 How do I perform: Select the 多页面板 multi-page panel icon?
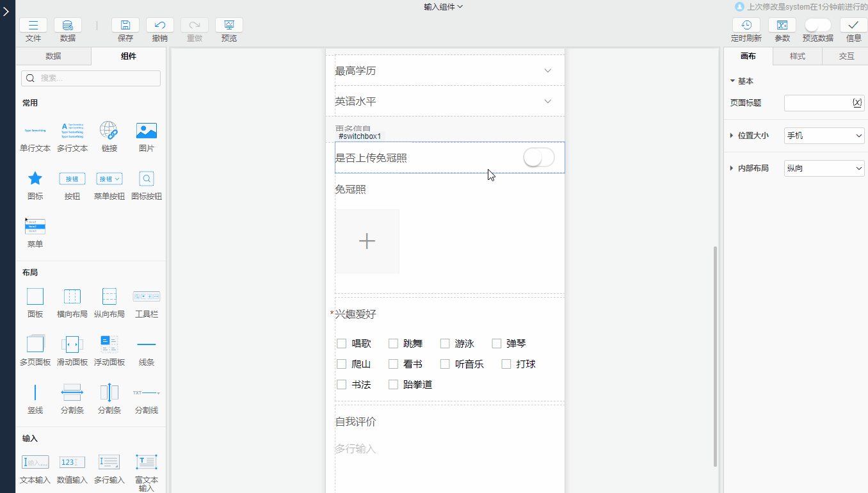tap(35, 344)
